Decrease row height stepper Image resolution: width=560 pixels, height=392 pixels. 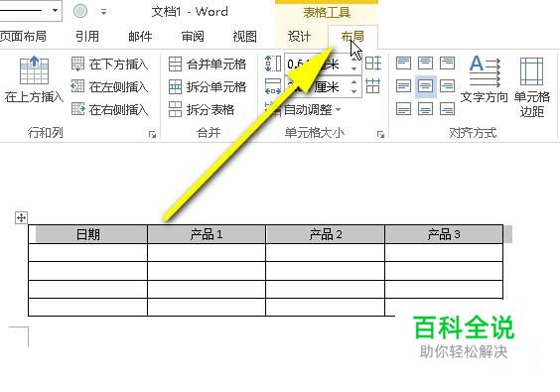(x=353, y=68)
